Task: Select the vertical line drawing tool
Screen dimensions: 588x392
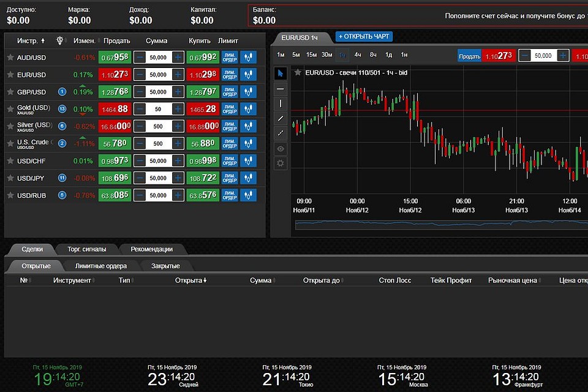Action: click(281, 104)
